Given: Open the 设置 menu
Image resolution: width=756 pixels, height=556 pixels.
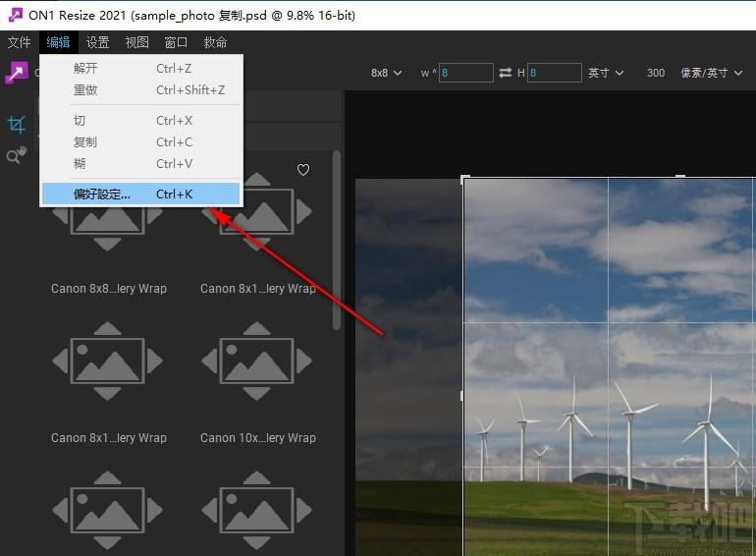Looking at the screenshot, I should (97, 42).
